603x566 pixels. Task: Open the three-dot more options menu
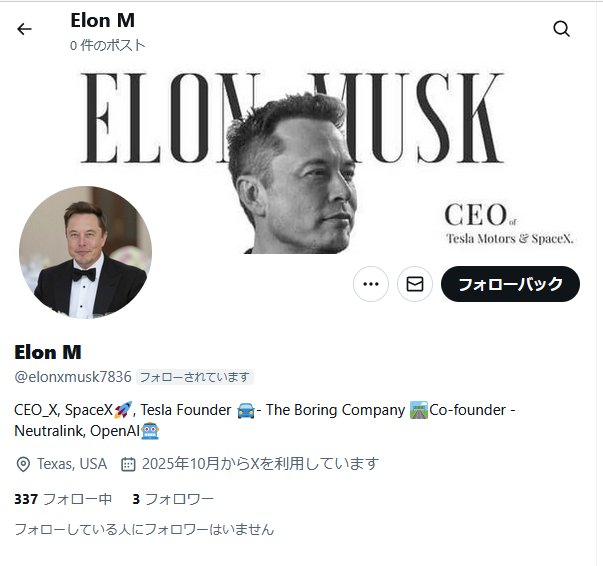[x=371, y=284]
